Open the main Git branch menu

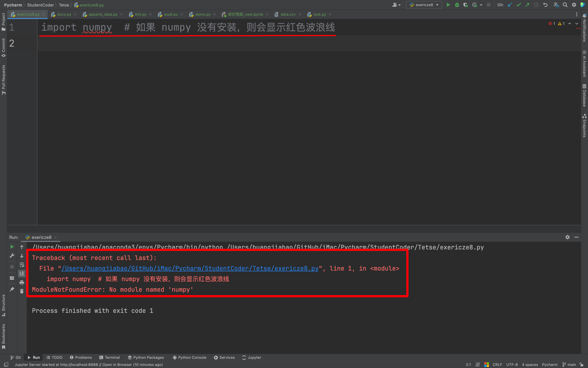pos(569,365)
